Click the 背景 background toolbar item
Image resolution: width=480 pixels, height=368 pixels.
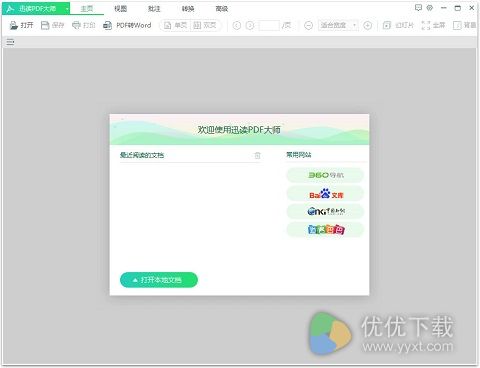[x=464, y=25]
